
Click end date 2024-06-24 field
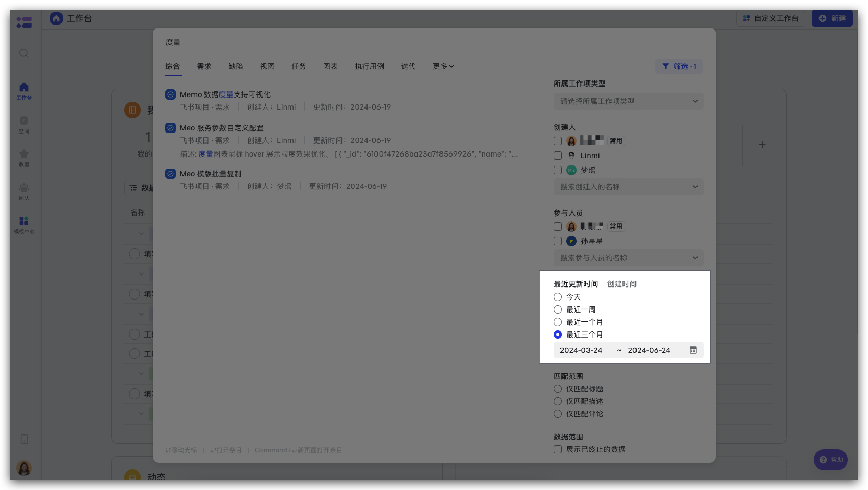(649, 350)
